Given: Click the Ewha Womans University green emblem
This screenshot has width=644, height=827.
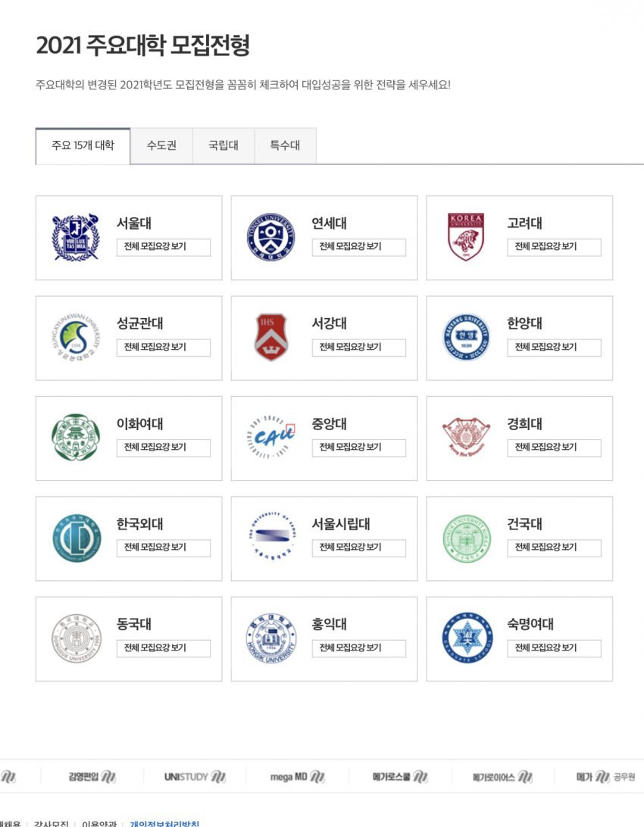Looking at the screenshot, I should pyautogui.click(x=76, y=438).
